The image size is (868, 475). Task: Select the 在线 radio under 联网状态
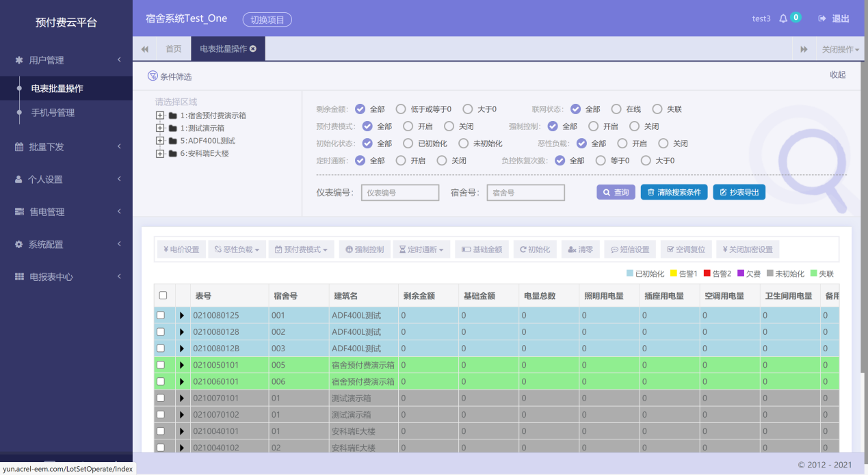click(x=616, y=109)
